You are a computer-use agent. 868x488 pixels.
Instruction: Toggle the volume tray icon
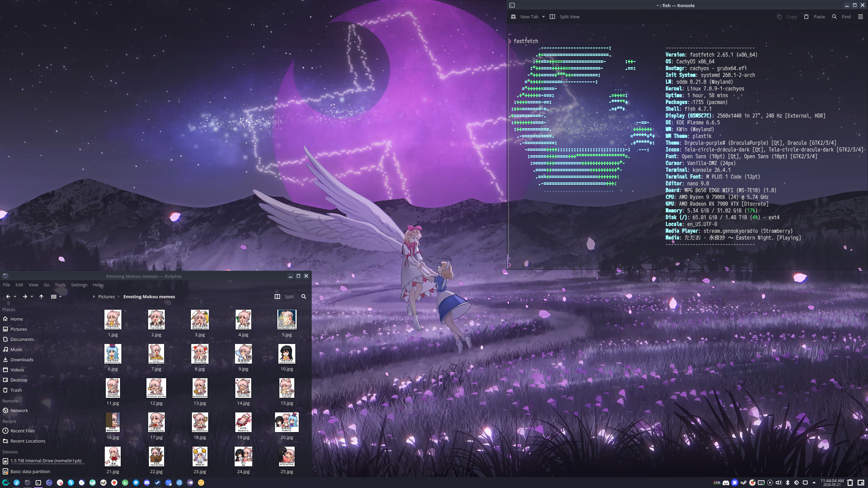click(779, 483)
